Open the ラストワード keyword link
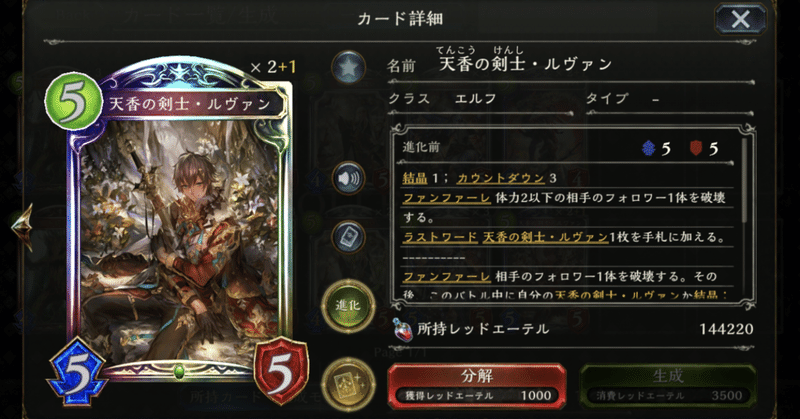The width and height of the screenshot is (800, 419). 440,237
